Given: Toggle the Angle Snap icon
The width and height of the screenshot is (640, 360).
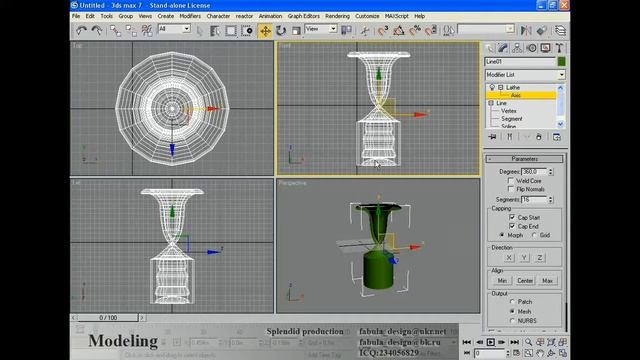Looking at the screenshot, I should point(399,31).
